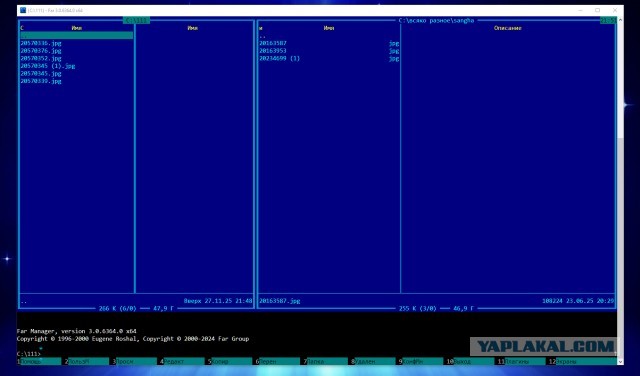Screen dimensions: 640x376
Task: Open the 9 КонфМн config menu key
Action: click(421, 361)
